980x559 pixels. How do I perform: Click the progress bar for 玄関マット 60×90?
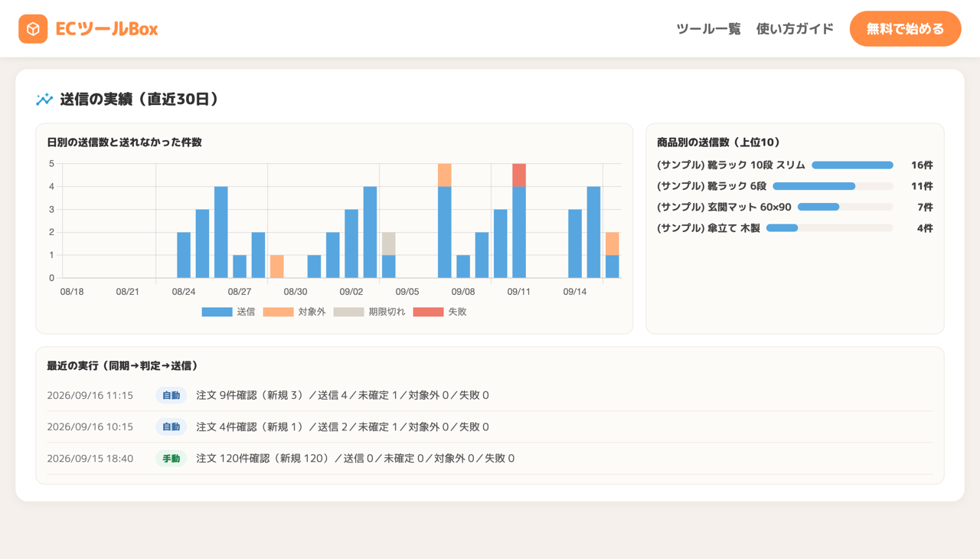coord(845,207)
